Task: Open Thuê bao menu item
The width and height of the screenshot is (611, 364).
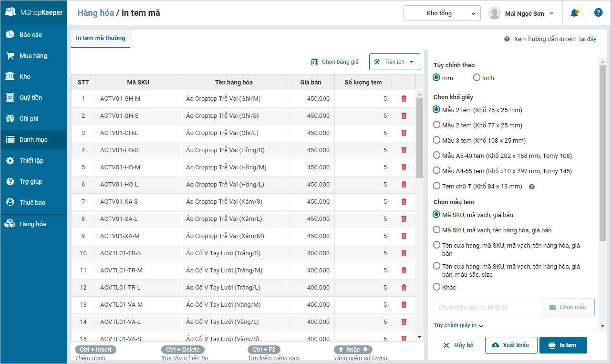Action: click(x=34, y=202)
